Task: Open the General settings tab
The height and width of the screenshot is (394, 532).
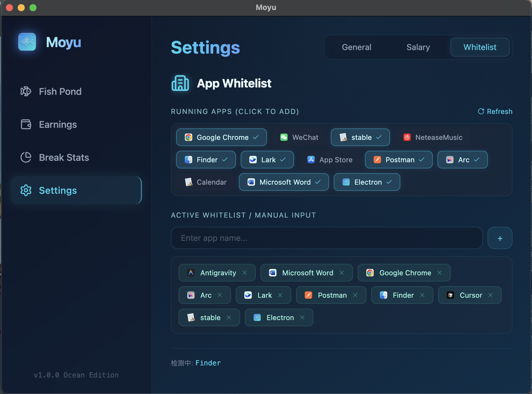Action: (x=356, y=47)
